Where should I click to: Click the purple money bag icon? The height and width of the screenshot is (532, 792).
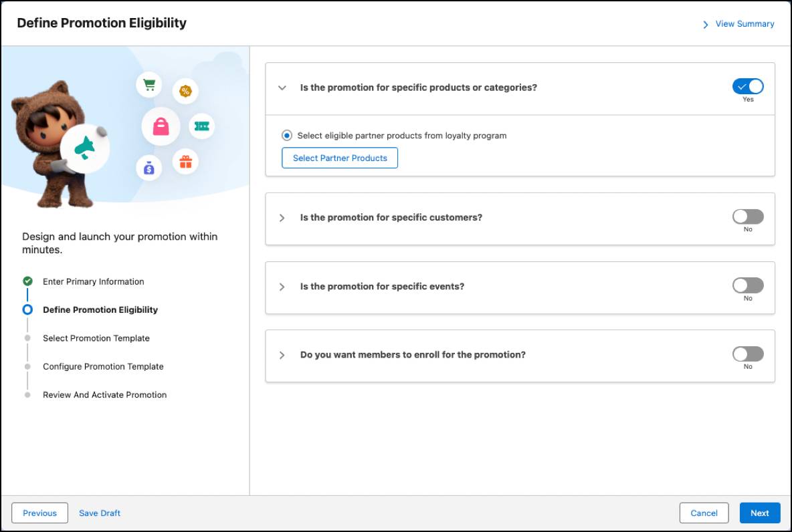[x=149, y=168]
